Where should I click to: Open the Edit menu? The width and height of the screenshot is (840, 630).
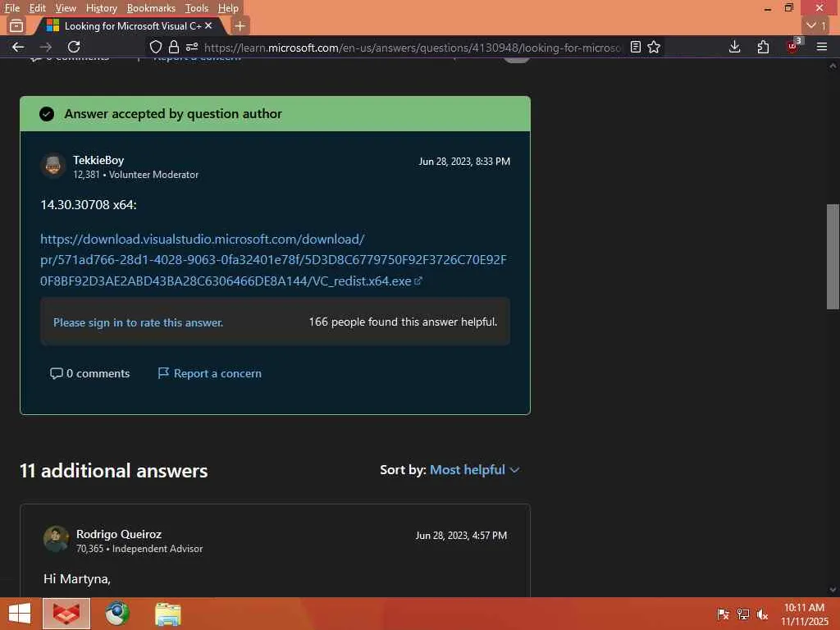click(x=37, y=8)
